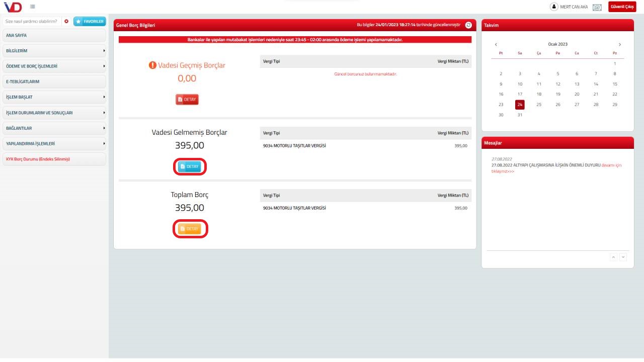Click the Güvenli Çıkış button

622,7
